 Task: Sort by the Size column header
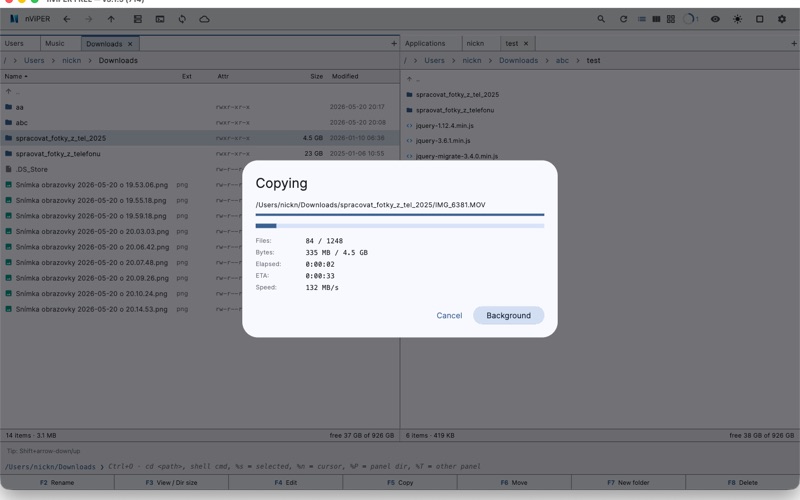[316, 76]
